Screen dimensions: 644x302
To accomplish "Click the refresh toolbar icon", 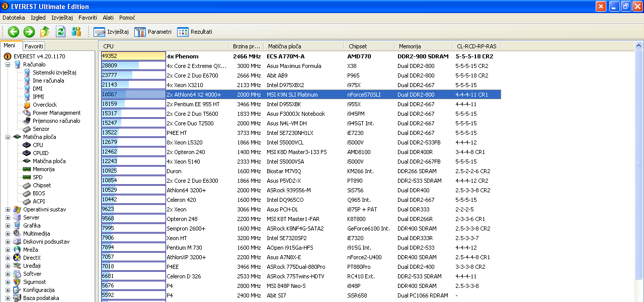I will tap(61, 32).
